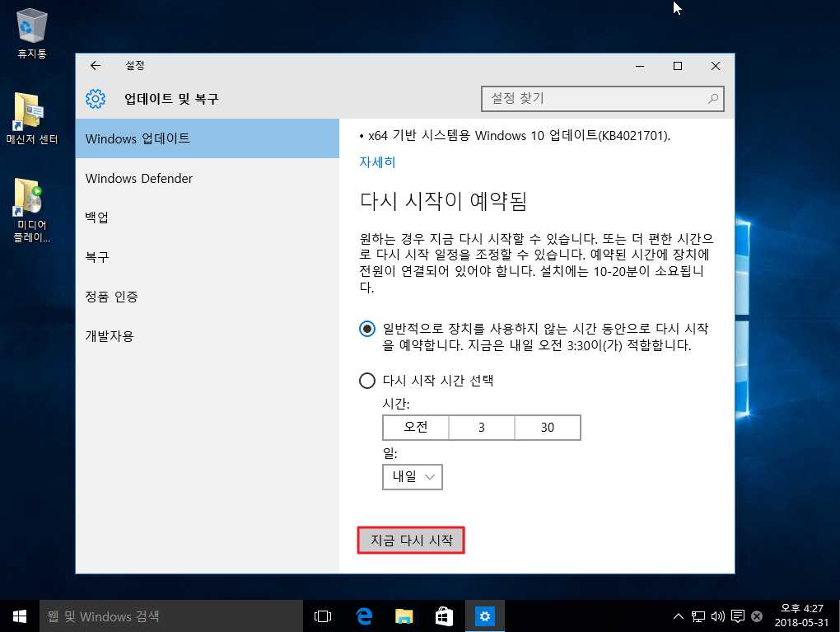Select 다시 시작 시간 선택 radio option

(367, 381)
